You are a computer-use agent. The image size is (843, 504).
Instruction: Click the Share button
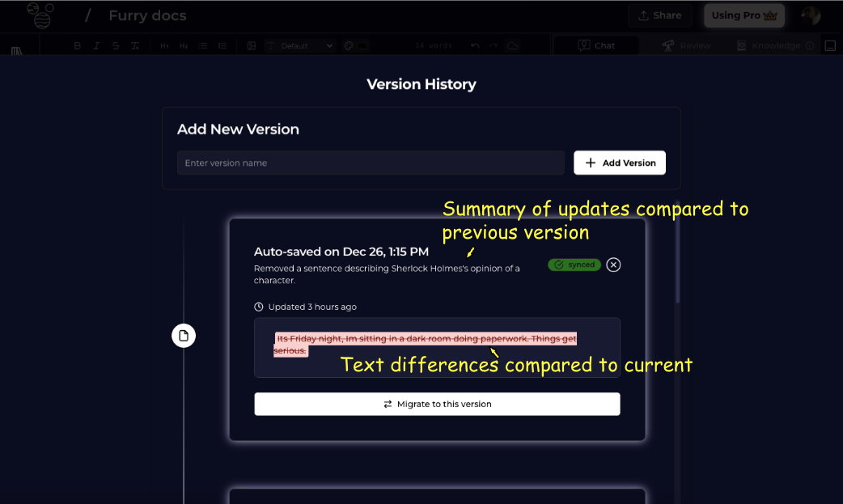tap(659, 15)
